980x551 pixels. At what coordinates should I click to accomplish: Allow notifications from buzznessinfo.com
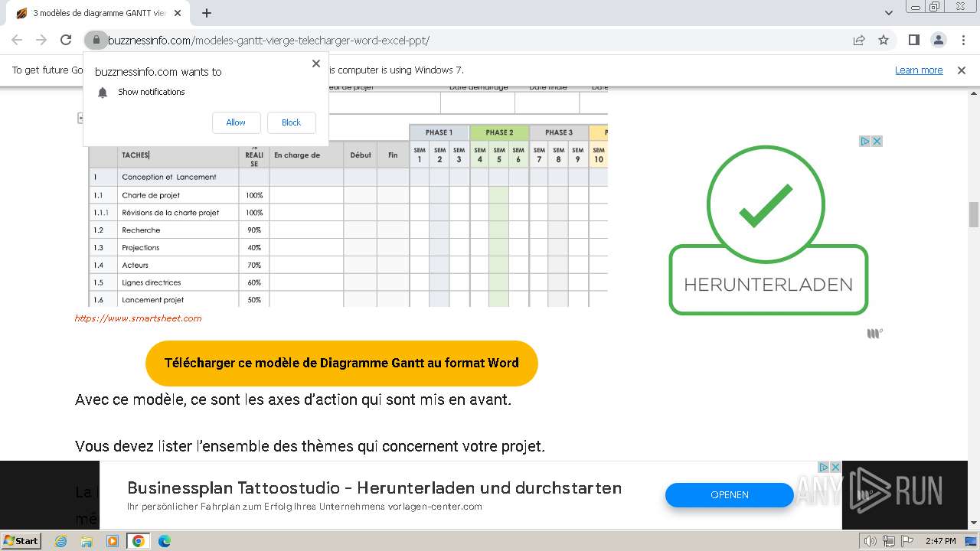point(236,122)
